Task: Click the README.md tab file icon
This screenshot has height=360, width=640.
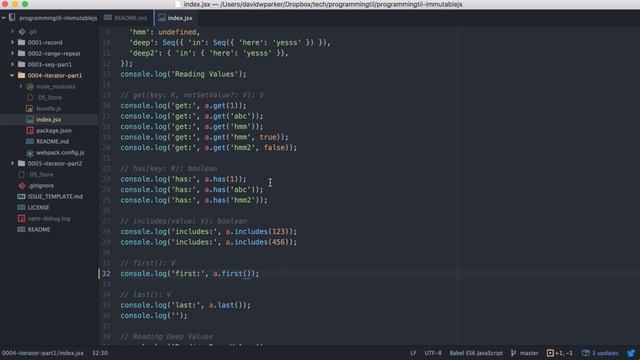Action: click(x=108, y=18)
